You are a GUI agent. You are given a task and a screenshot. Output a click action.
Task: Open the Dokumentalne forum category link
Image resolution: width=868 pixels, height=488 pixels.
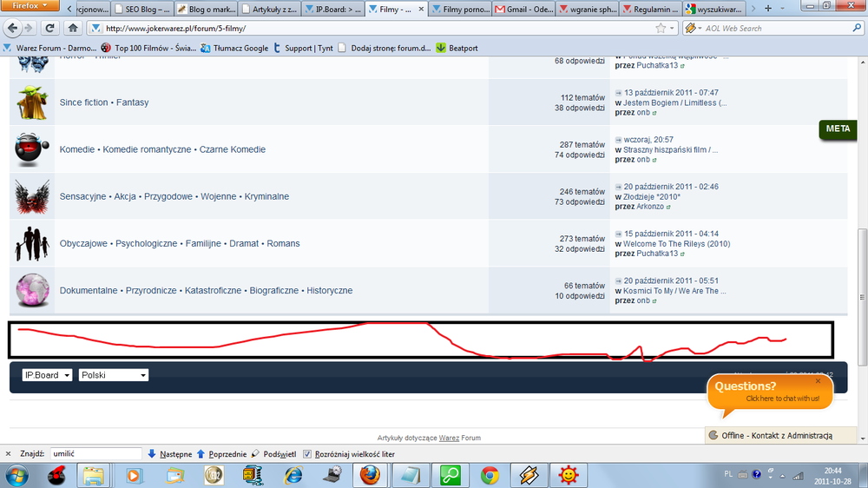89,290
